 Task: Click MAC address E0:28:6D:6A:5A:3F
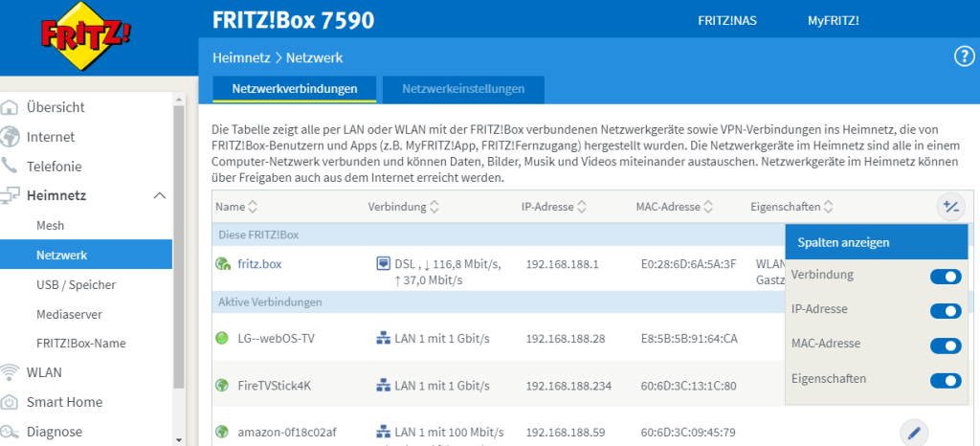pyautogui.click(x=689, y=264)
